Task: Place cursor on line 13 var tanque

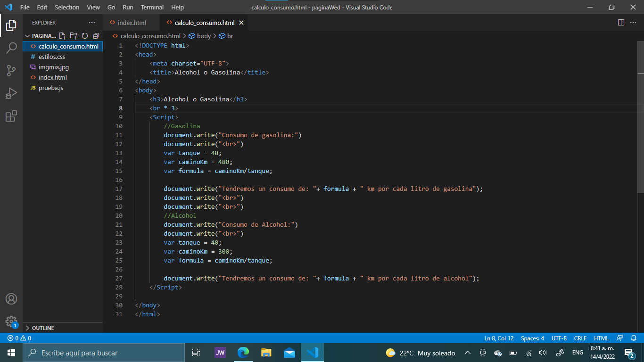Action: coord(192,153)
